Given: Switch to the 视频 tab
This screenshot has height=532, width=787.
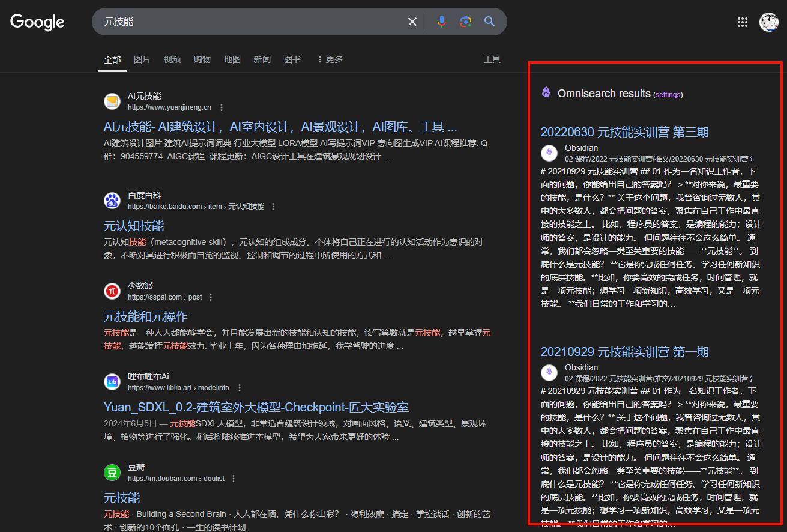Looking at the screenshot, I should [x=172, y=59].
